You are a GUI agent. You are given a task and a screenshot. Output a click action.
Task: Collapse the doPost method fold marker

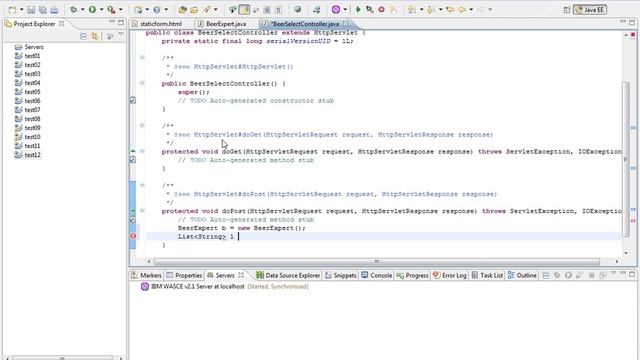[x=142, y=211]
